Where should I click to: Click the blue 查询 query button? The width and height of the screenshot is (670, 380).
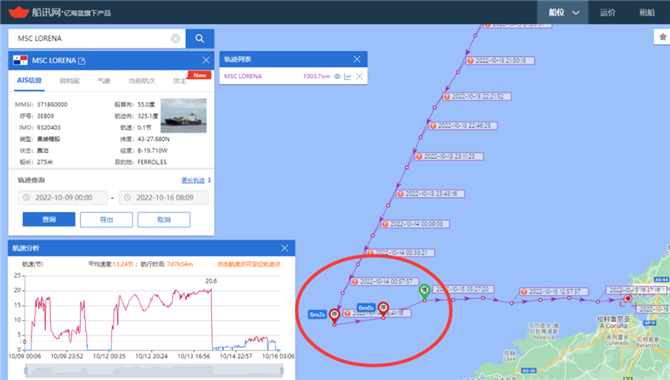coord(49,219)
